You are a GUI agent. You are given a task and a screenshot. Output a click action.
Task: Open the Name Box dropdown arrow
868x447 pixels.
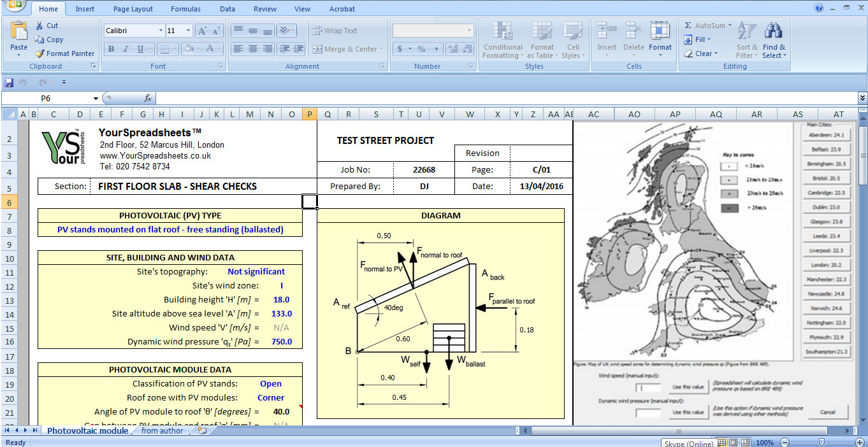[x=96, y=99]
